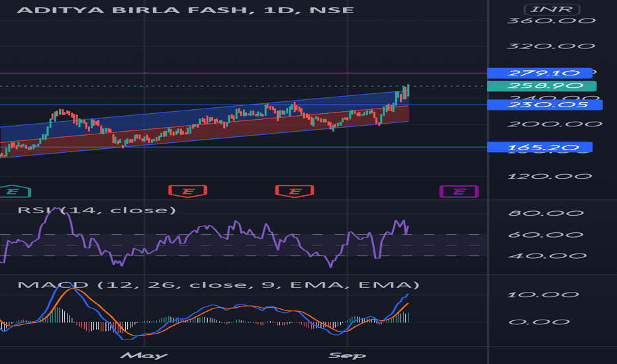This screenshot has height=364, width=617.
Task: Click the 40.00 RSI scale value
Action: 547,255
